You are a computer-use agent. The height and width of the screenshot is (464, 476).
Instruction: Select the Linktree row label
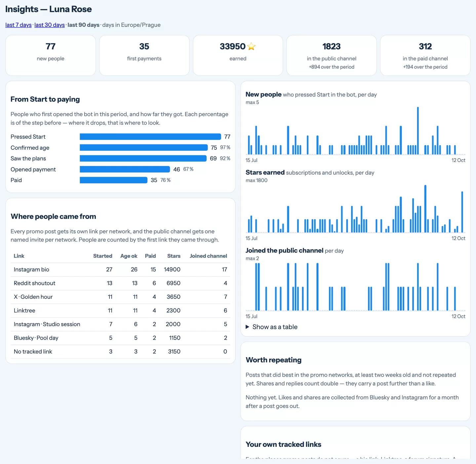pyautogui.click(x=24, y=311)
